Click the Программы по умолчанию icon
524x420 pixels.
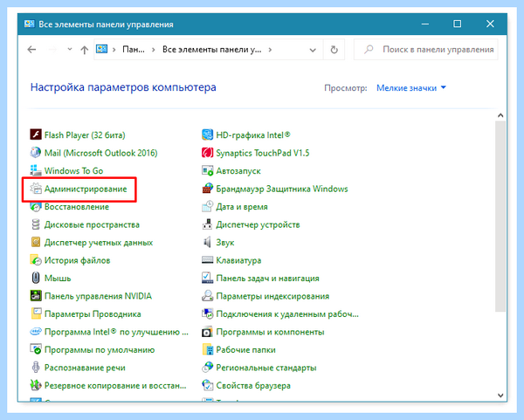click(x=36, y=349)
